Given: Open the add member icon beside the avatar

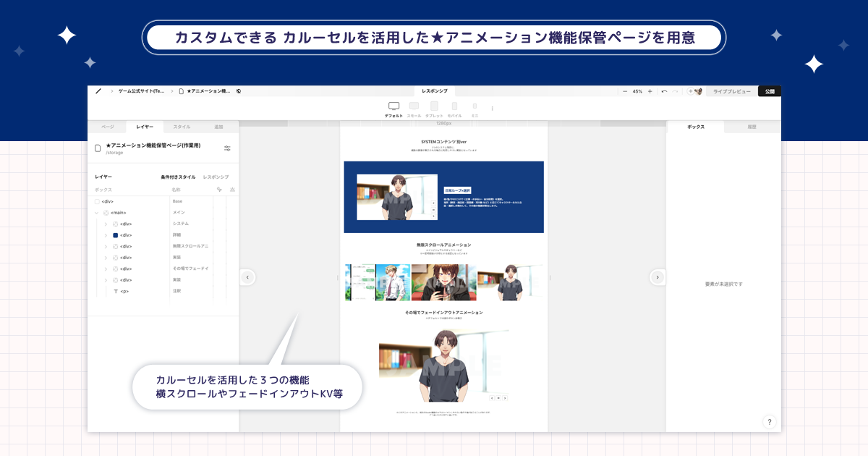Looking at the screenshot, I should pos(690,90).
